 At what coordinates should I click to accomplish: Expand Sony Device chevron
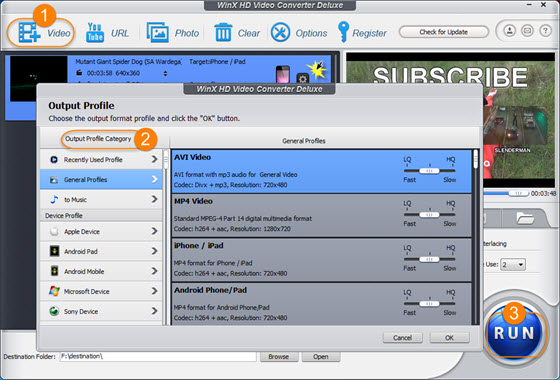point(154,311)
